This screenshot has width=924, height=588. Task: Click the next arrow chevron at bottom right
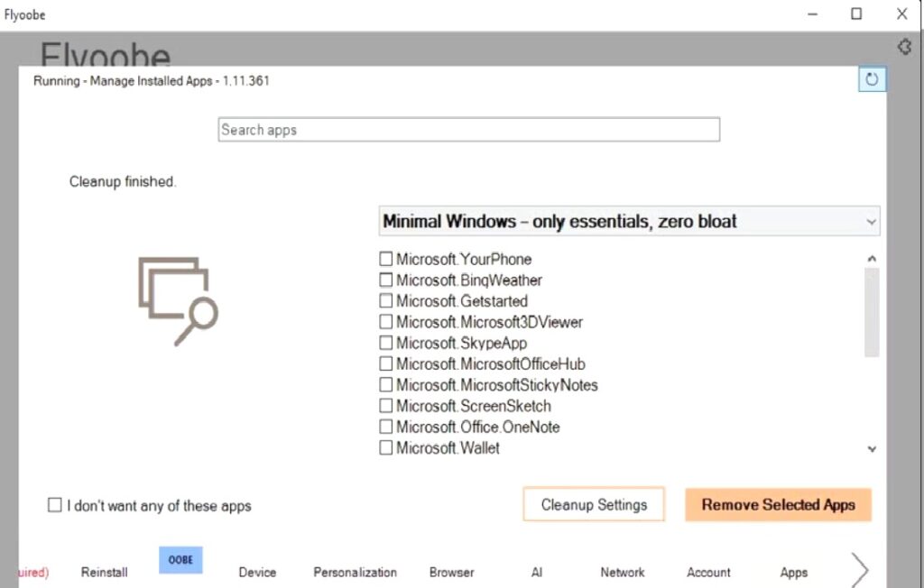[x=860, y=570]
